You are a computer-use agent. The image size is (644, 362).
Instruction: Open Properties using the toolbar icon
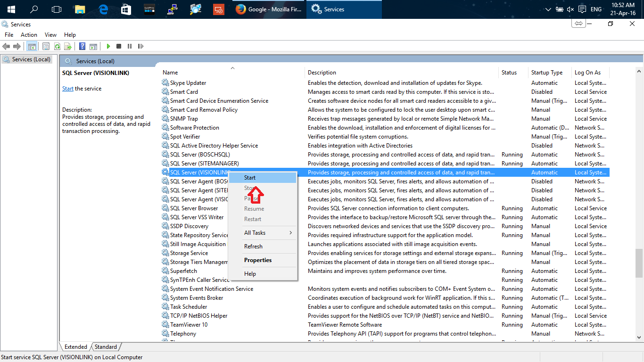[46, 46]
